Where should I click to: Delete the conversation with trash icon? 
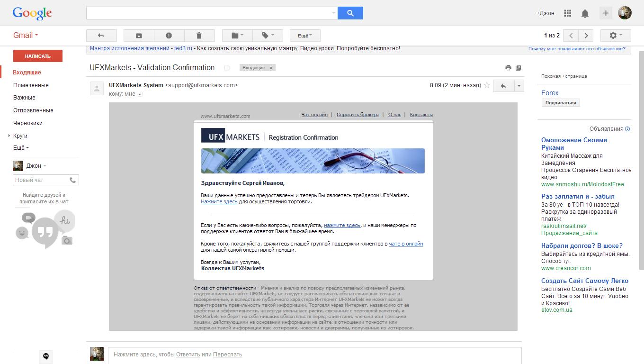(199, 36)
